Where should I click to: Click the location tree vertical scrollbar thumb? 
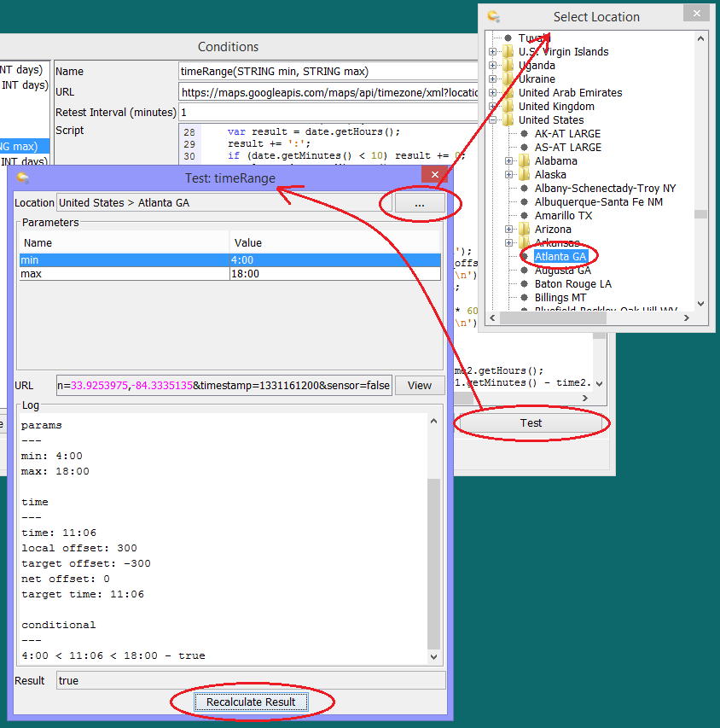(x=701, y=214)
